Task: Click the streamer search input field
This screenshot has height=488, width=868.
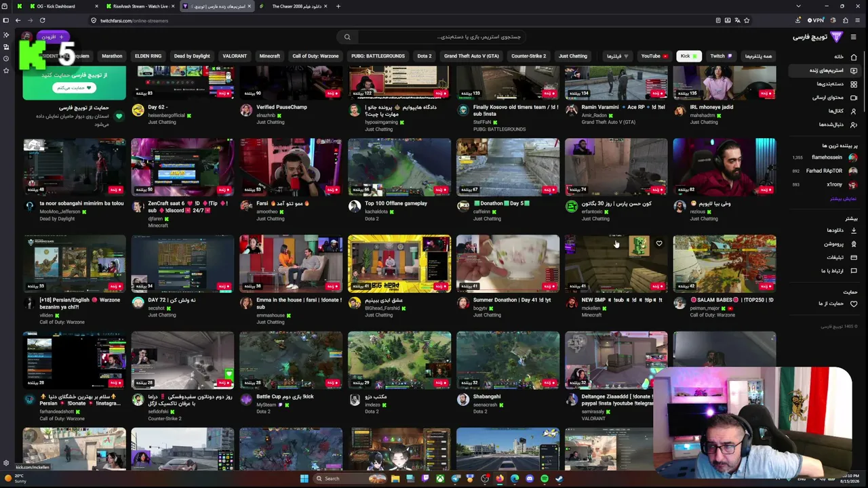Action: 441,37
